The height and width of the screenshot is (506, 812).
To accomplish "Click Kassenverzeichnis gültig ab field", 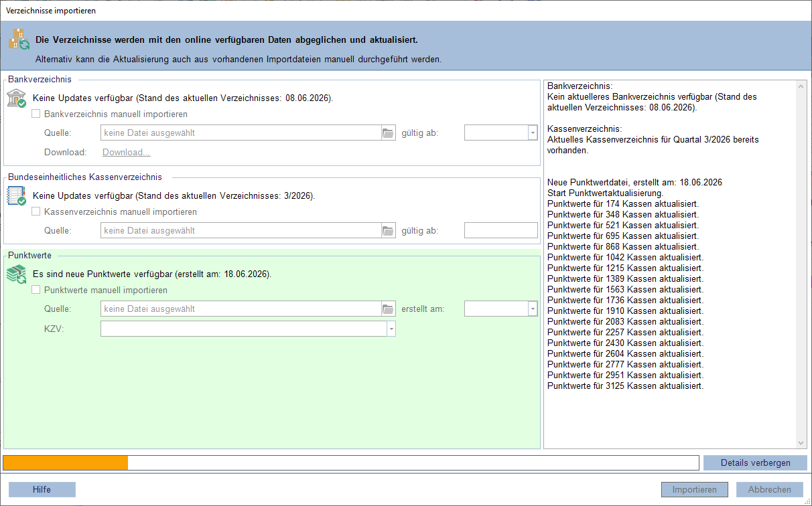I will pos(501,230).
